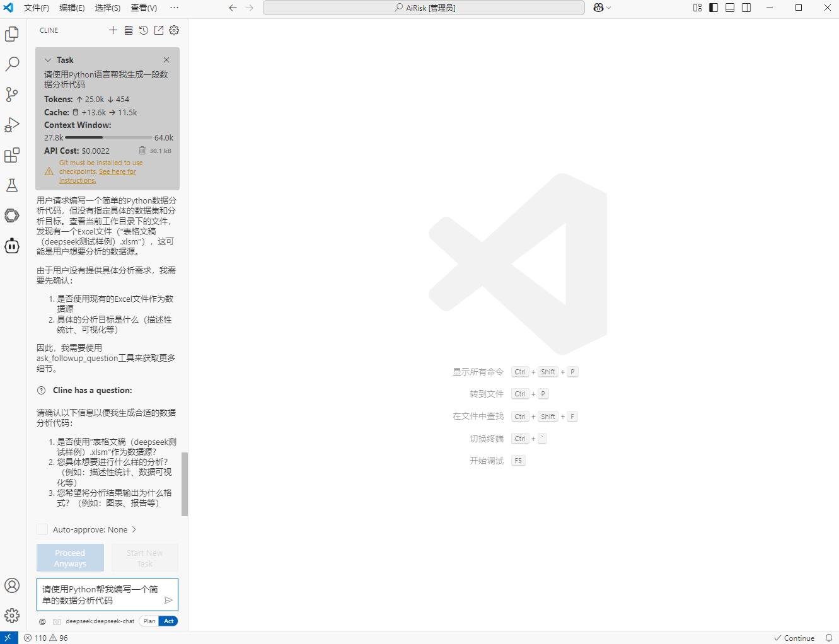Open the hexagon extension icon in activity bar
The height and width of the screenshot is (644, 839).
pyautogui.click(x=12, y=216)
